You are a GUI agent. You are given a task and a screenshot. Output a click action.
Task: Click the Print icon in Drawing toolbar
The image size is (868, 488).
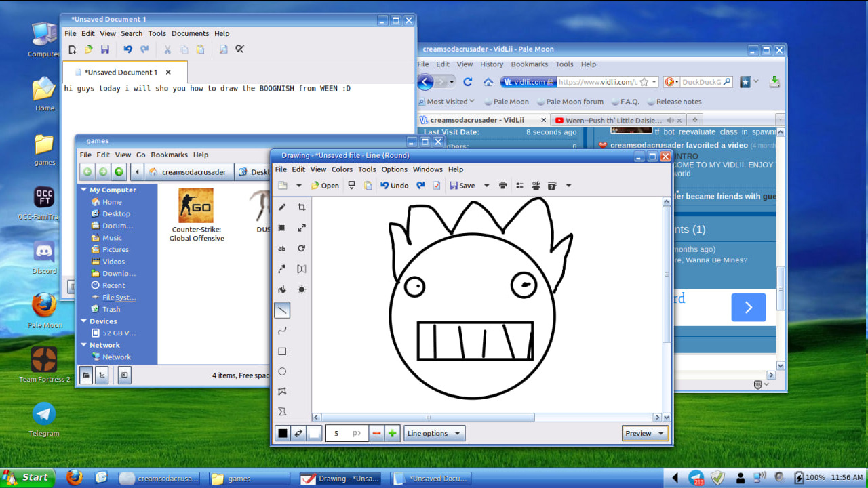(x=502, y=186)
